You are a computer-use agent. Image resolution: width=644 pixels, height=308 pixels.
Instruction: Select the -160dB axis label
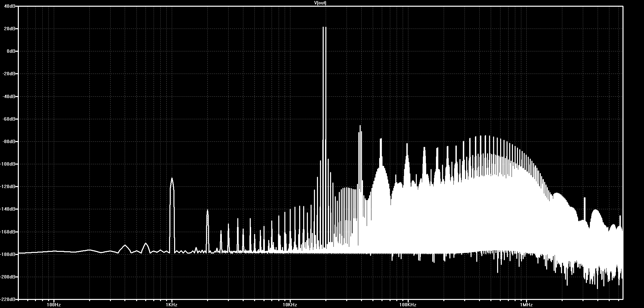coord(8,232)
